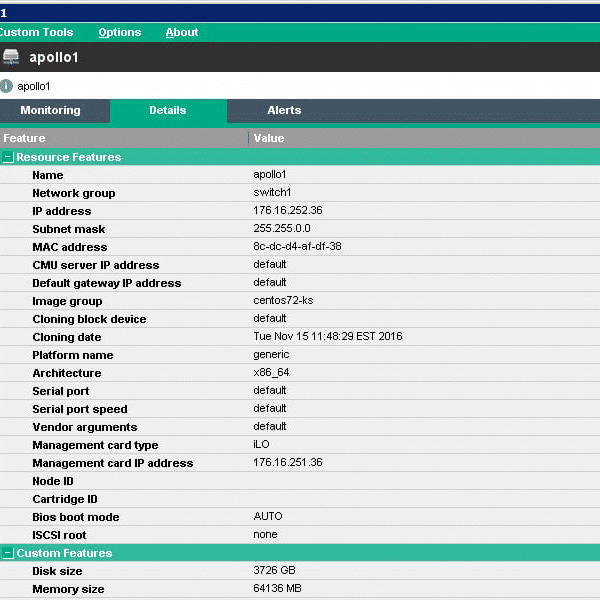Select the Memory size value 64136 MB
This screenshot has width=600, height=600.
pos(277,589)
